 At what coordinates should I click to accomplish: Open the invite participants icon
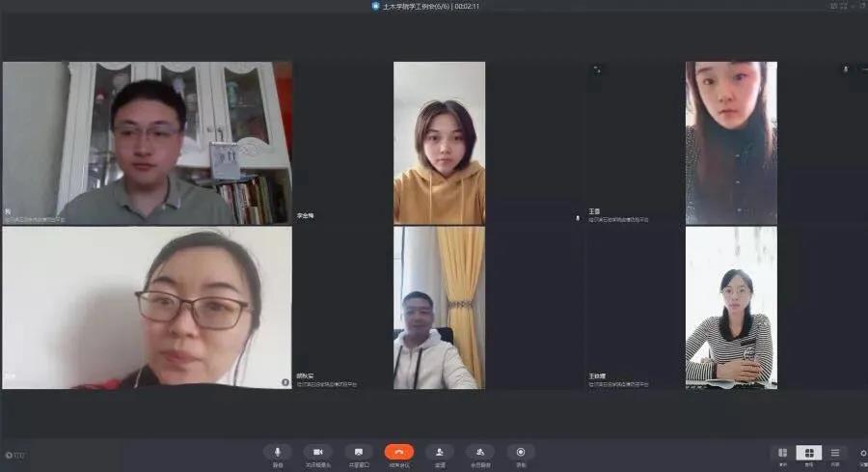click(x=440, y=452)
